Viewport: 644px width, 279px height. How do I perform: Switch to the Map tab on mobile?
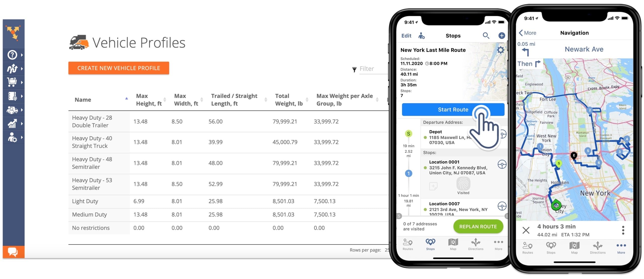tap(452, 245)
